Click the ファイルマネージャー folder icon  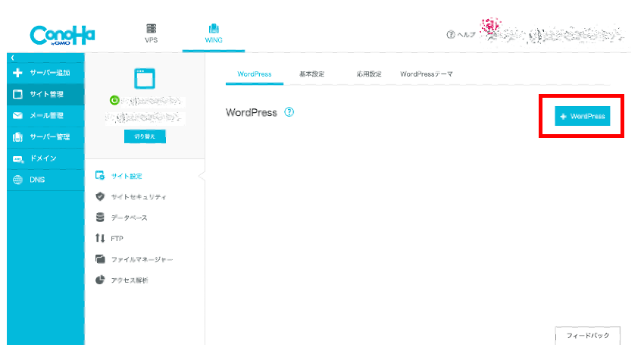pyautogui.click(x=100, y=258)
